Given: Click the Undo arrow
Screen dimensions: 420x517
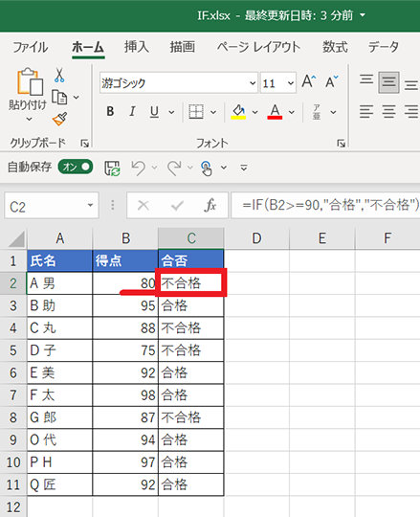Looking at the screenshot, I should (x=139, y=169).
